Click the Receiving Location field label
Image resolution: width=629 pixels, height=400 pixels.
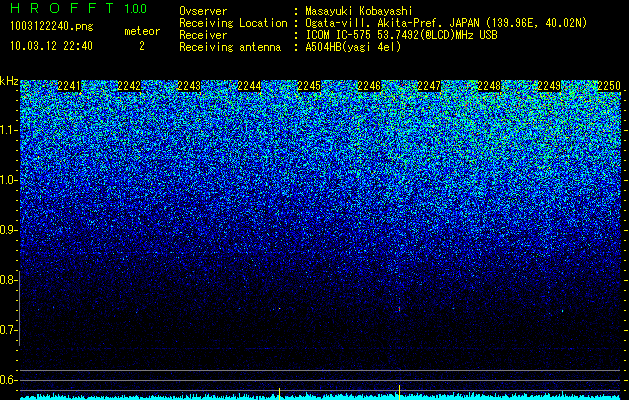[233, 23]
